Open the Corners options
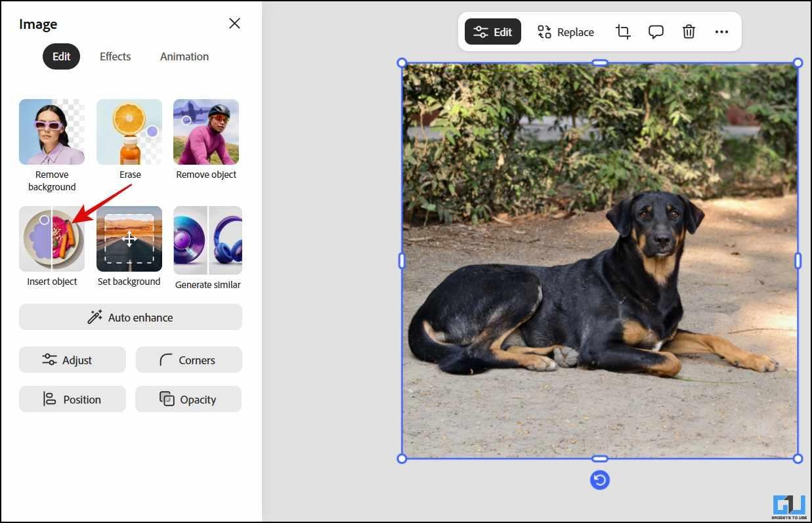The width and height of the screenshot is (812, 523). pos(189,360)
